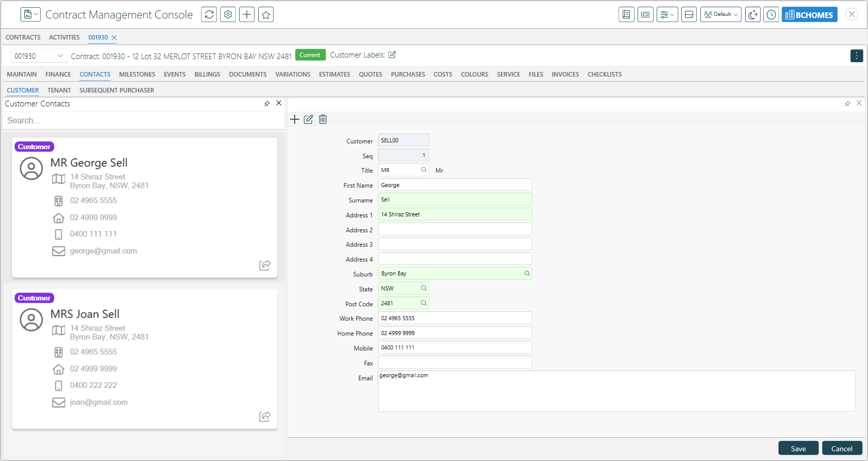Click the edit contact pencil icon above the form
This screenshot has height=461, width=868.
[309, 119]
